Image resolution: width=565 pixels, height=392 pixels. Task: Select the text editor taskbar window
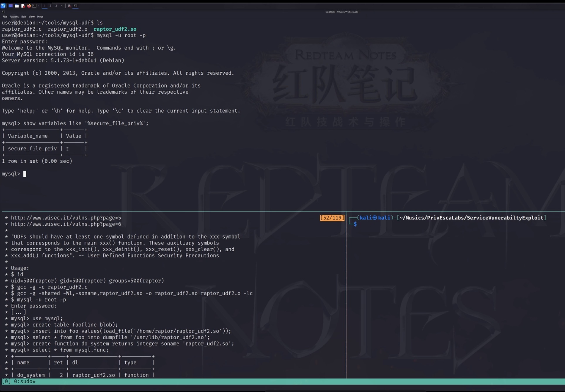click(x=69, y=6)
